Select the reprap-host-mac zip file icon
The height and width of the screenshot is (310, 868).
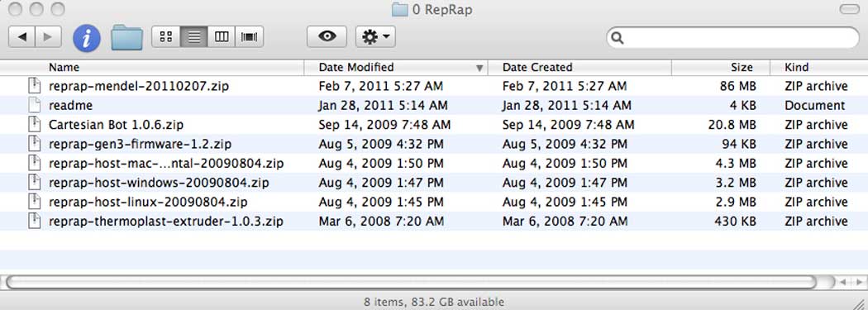[x=35, y=164]
